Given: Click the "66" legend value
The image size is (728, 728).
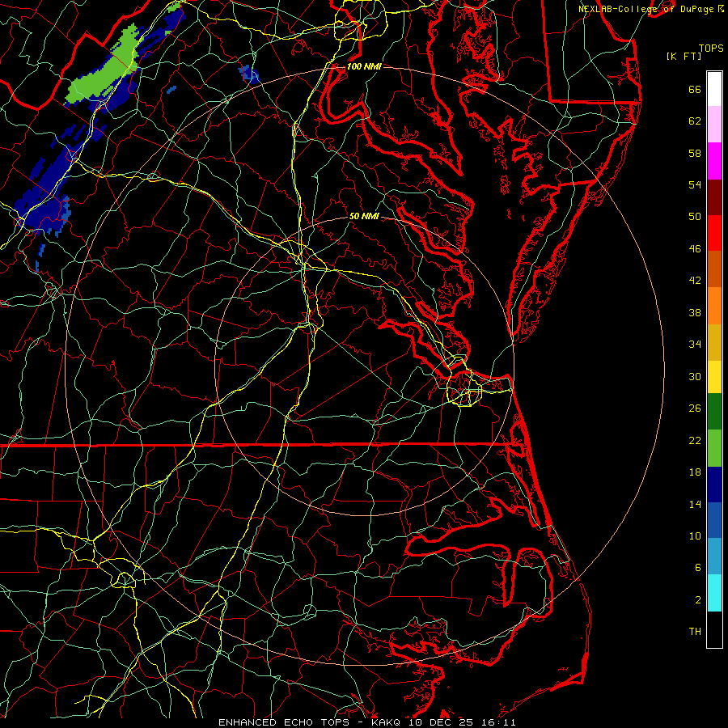Looking at the screenshot, I should coord(695,90).
